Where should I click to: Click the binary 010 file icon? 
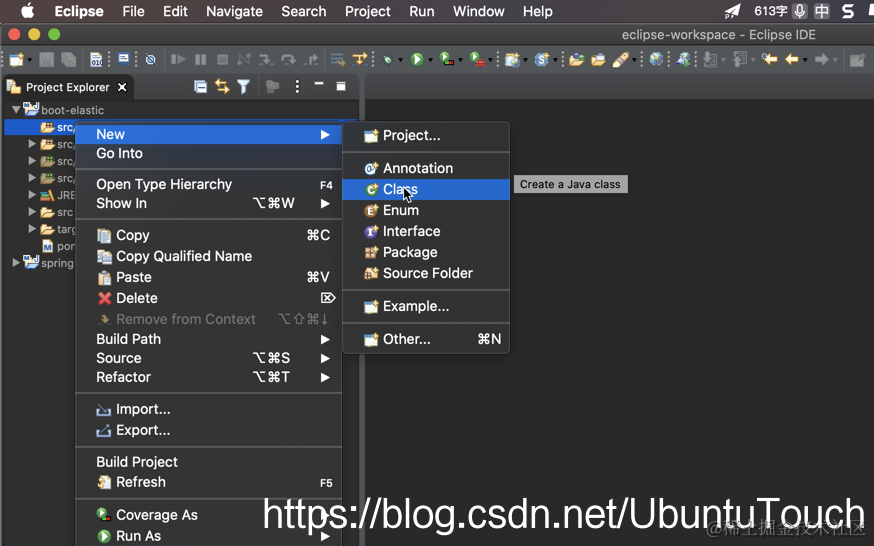(96, 59)
